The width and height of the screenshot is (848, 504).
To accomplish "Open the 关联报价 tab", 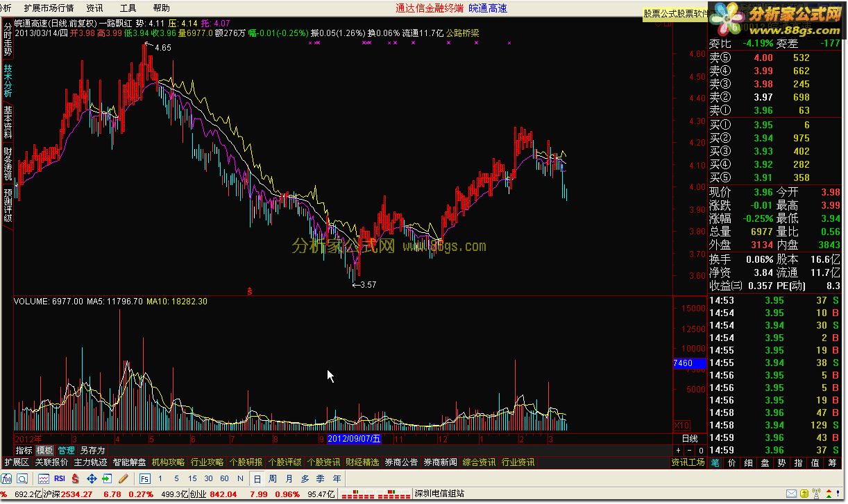I will [x=52, y=462].
